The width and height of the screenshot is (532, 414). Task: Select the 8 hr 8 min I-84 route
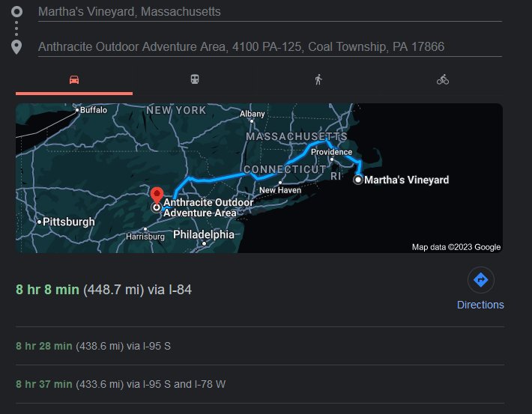click(x=104, y=290)
